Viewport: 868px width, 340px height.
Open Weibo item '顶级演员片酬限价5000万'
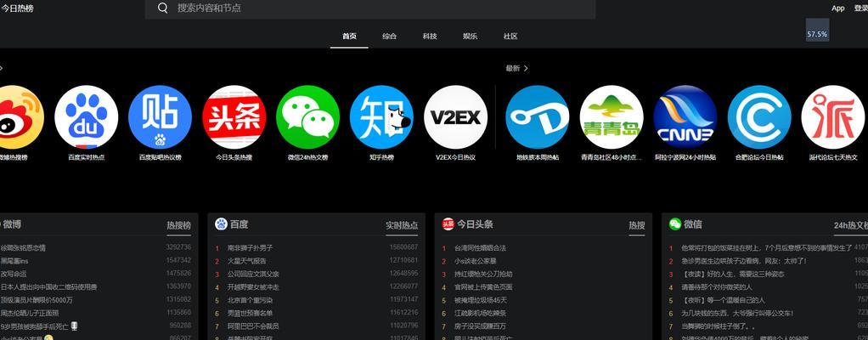37,301
